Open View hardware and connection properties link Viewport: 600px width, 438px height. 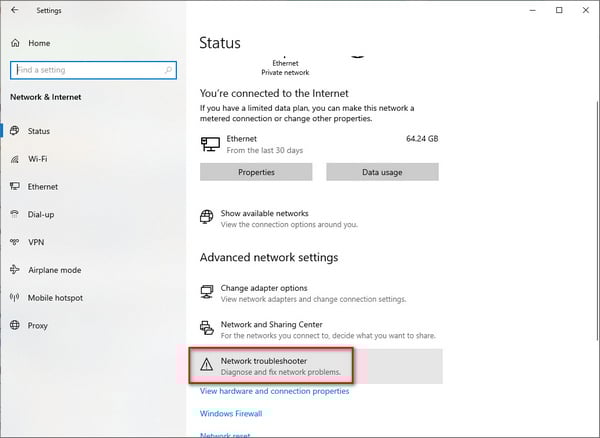click(x=274, y=391)
